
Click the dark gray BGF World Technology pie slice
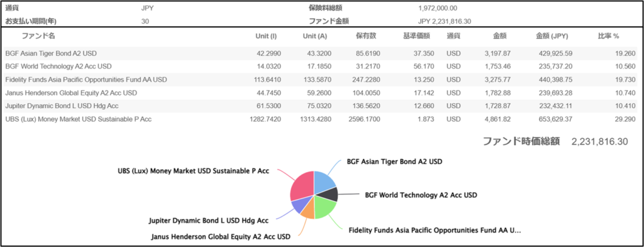pyautogui.click(x=331, y=194)
